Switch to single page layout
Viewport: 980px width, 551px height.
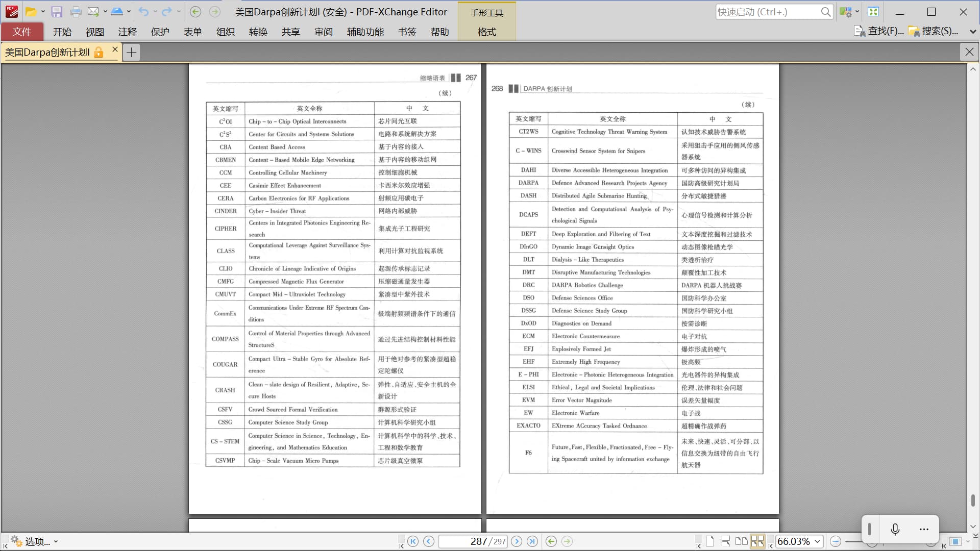coord(710,541)
